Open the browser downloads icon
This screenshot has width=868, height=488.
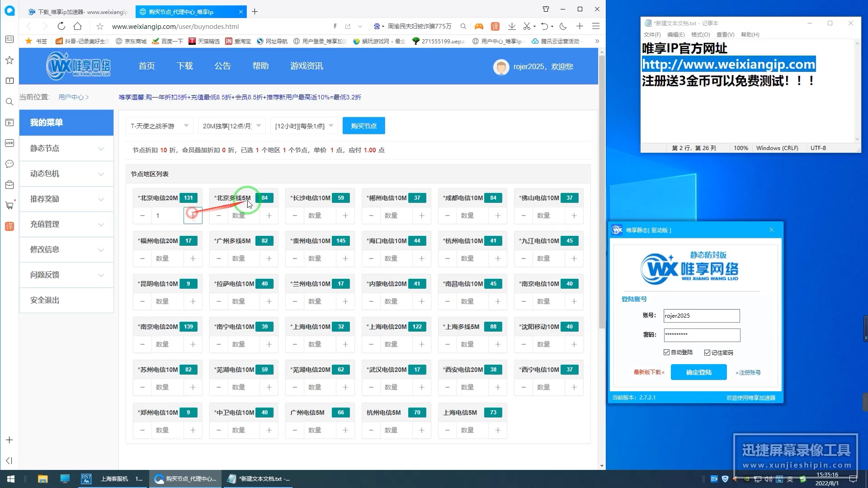512,26
